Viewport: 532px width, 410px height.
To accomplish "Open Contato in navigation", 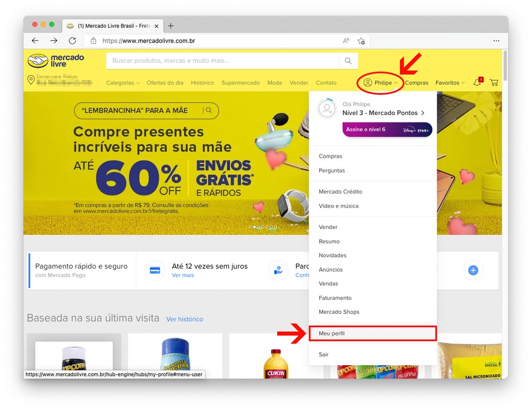I will tap(326, 83).
